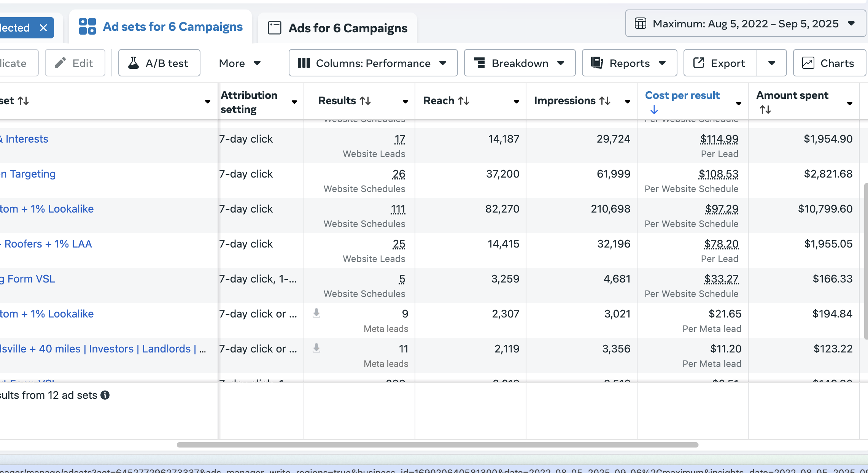The width and height of the screenshot is (868, 473).
Task: Click the Export icon
Action: click(699, 63)
